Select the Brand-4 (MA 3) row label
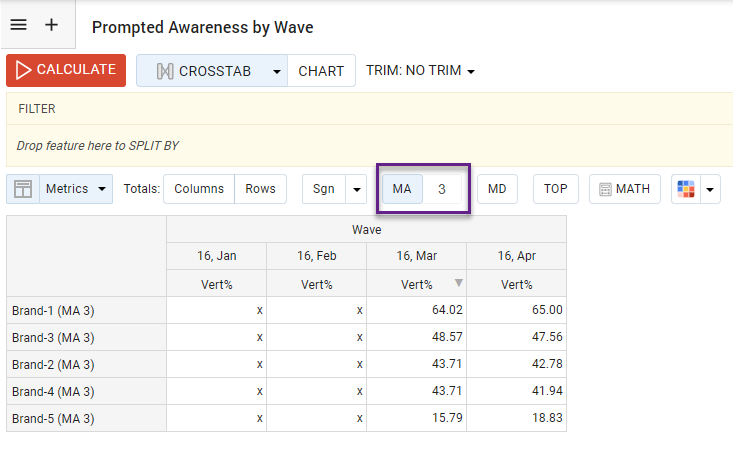 pos(86,391)
